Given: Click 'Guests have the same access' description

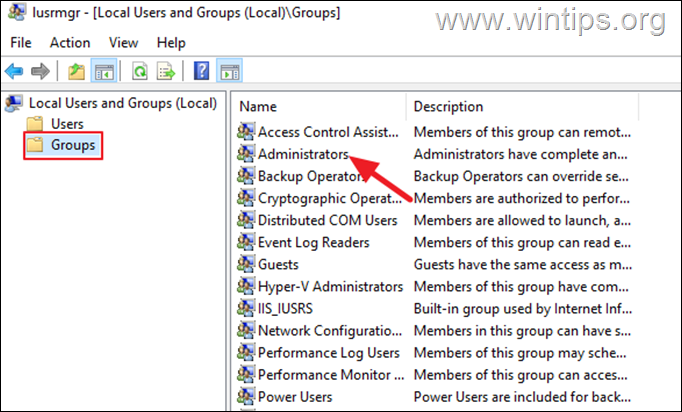Looking at the screenshot, I should (523, 265).
